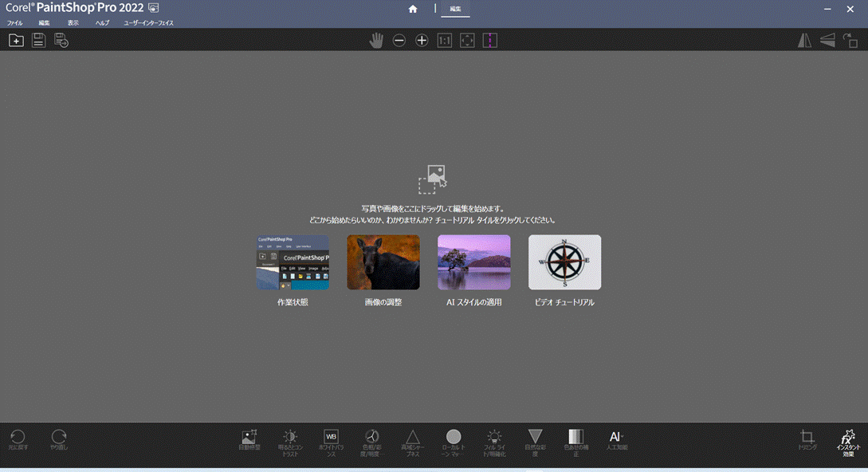Open the ファイル menu
This screenshot has width=868, height=472.
(x=15, y=22)
